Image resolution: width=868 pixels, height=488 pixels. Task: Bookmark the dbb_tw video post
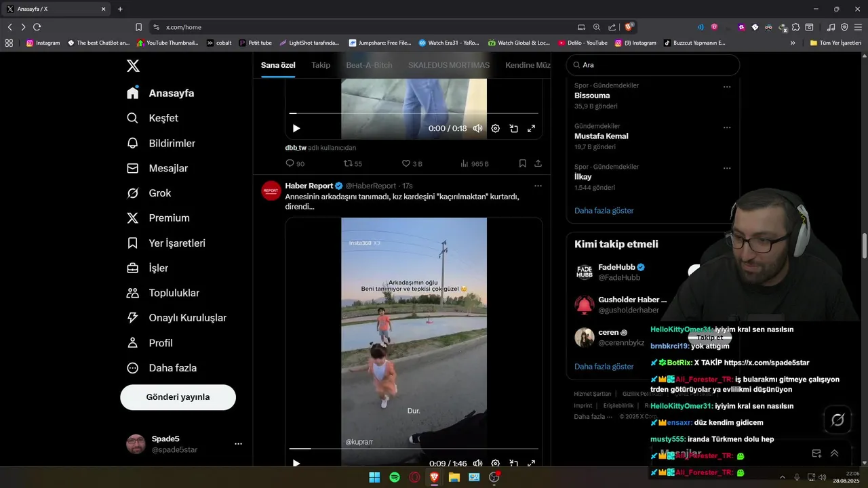523,163
